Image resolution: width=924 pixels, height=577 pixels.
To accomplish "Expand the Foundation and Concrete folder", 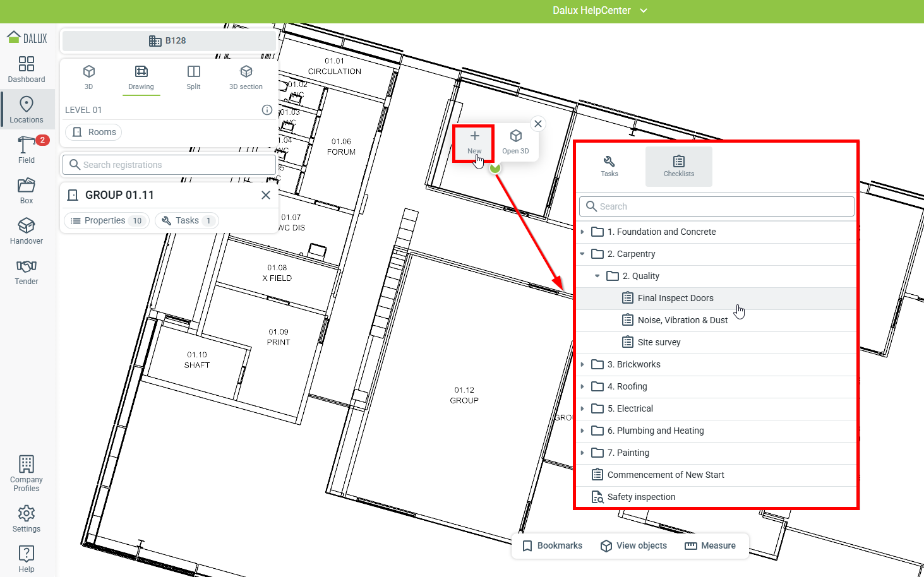I will pos(582,232).
